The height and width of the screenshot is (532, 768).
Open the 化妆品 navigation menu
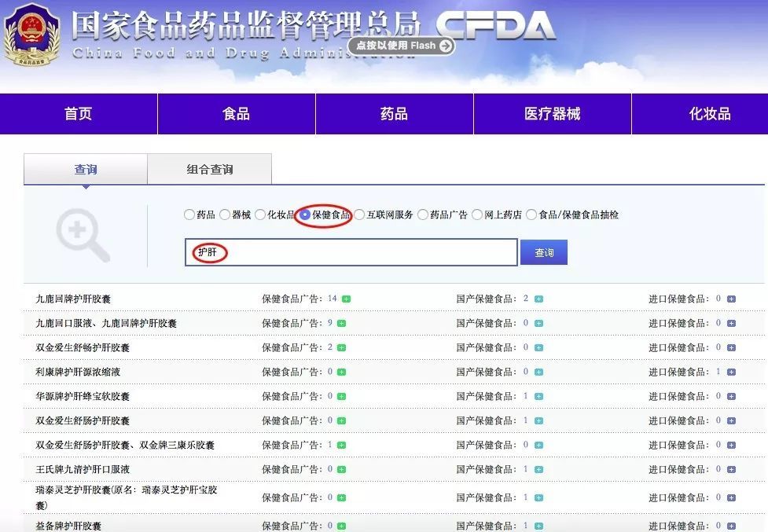coord(700,113)
